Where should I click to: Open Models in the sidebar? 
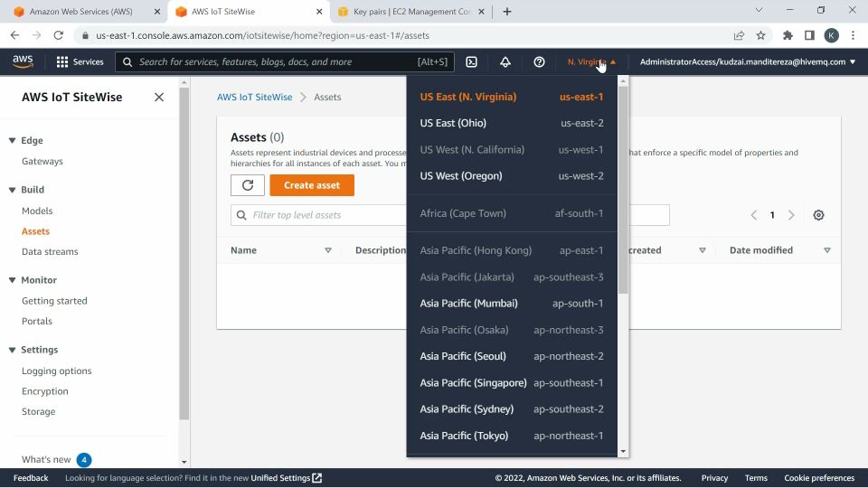37,211
